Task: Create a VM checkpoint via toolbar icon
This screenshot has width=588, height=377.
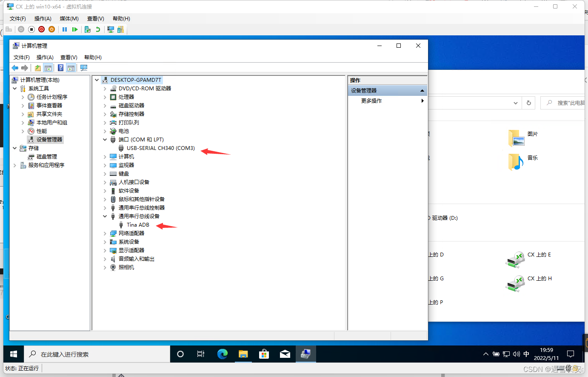Action: (x=88, y=29)
